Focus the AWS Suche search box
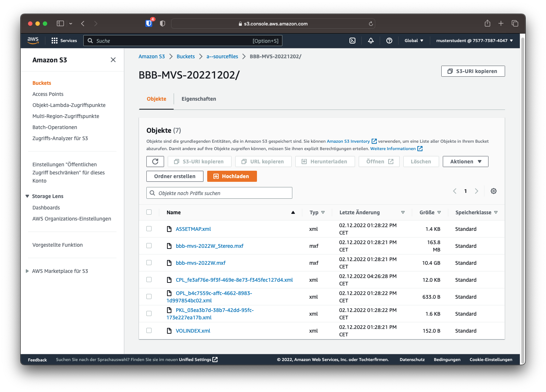The width and height of the screenshot is (546, 392). [183, 41]
